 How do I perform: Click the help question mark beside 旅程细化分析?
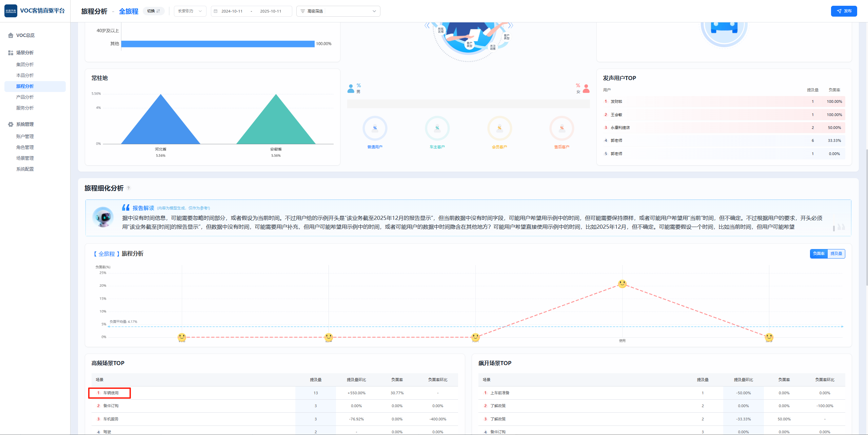(x=129, y=188)
